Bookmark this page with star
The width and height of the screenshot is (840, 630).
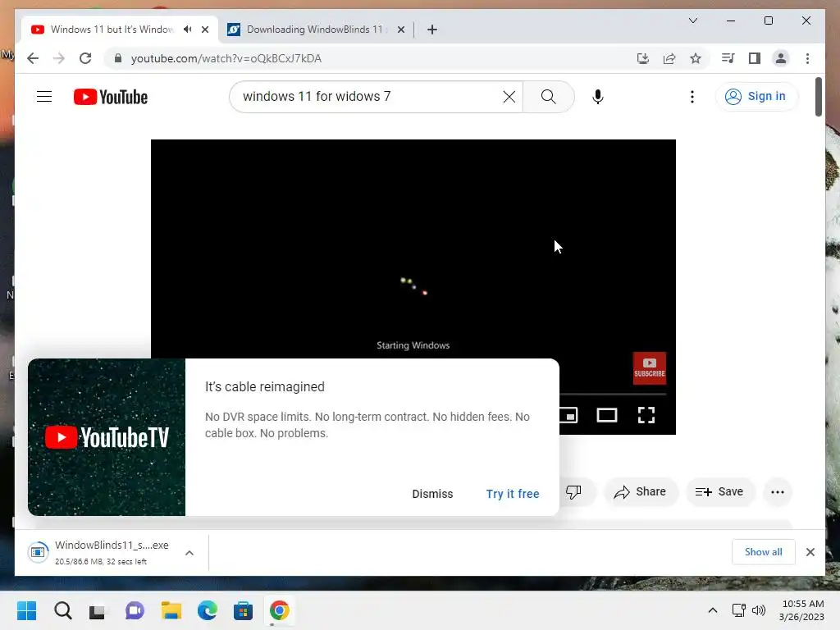(696, 58)
